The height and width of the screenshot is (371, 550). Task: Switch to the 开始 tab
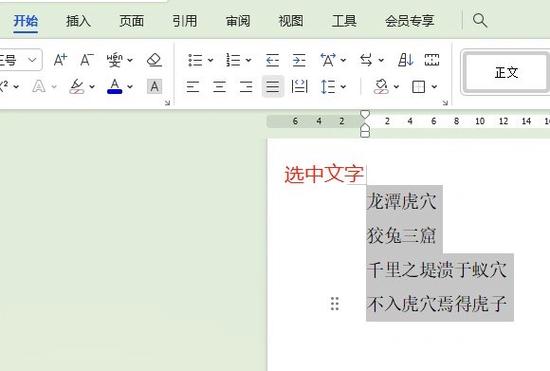pos(26,21)
